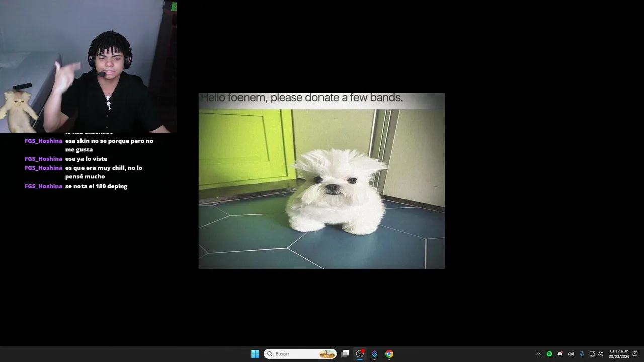Click FGS_Hoshina username beside "se nota el 180 deping"
This screenshot has height=362, width=644.
click(x=43, y=186)
